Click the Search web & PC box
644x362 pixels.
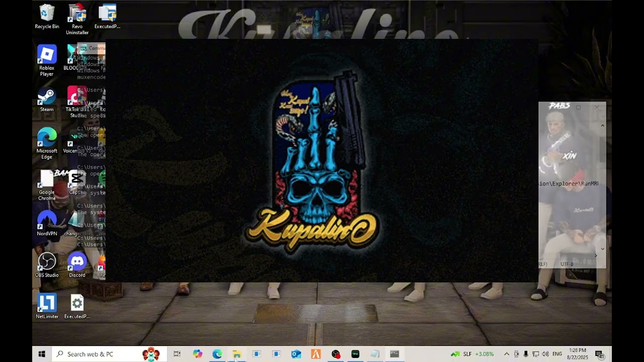tap(109, 354)
